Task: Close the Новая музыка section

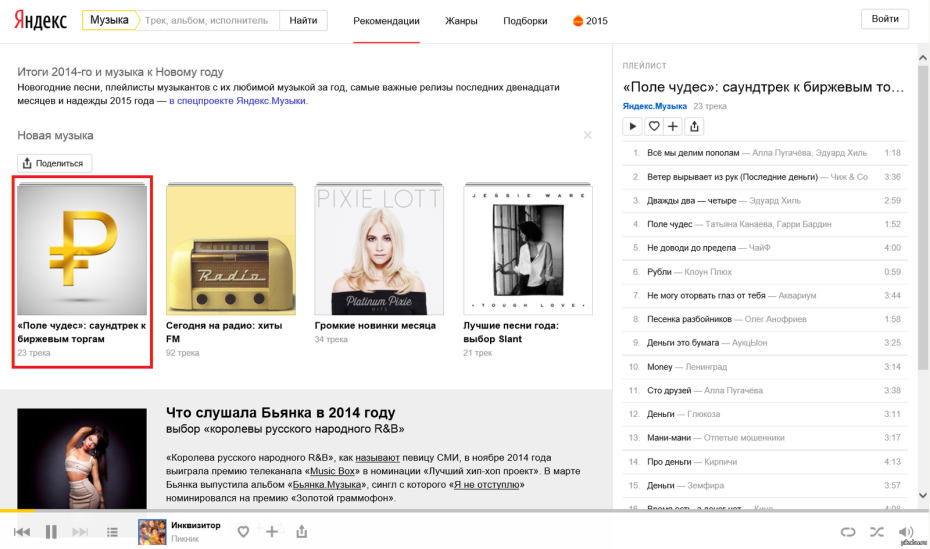Action: (x=587, y=135)
